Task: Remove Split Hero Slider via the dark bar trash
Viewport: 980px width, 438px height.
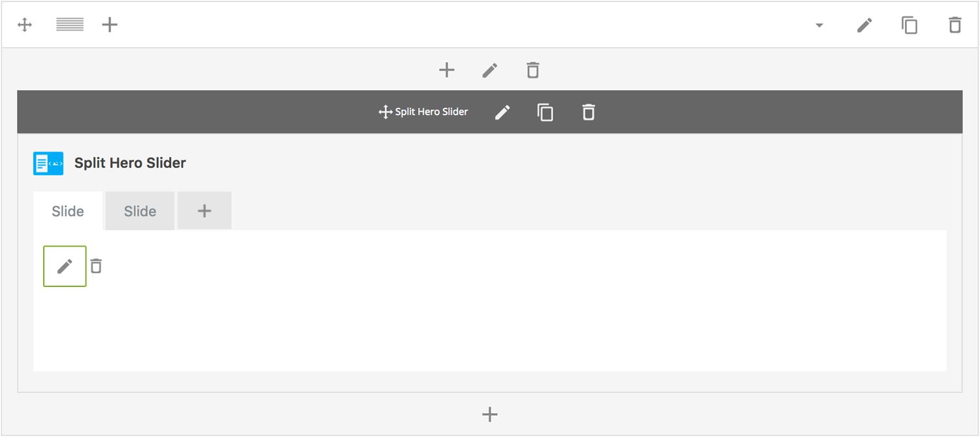Action: tap(589, 112)
